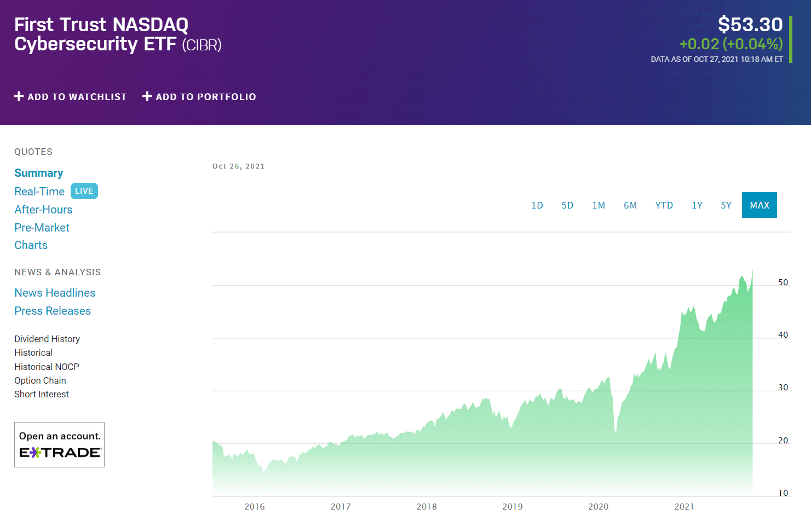811x532 pixels.
Task: Click the First Trust NASDAQ Cybersecurity ETF title
Action: [x=118, y=34]
